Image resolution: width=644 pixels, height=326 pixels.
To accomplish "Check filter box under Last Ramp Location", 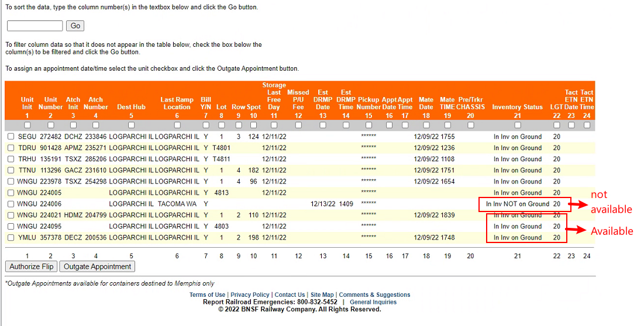I will tap(177, 125).
